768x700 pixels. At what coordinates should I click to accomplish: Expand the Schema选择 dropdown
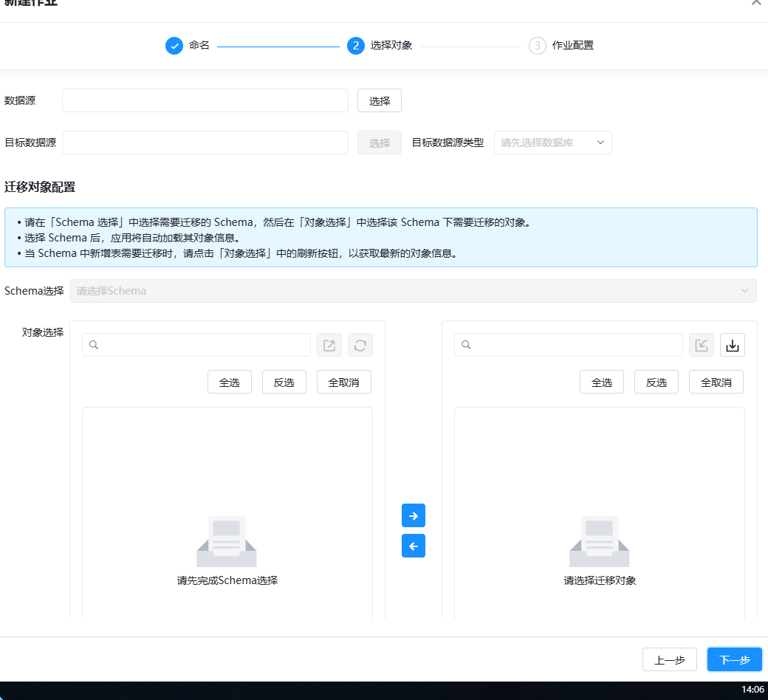[x=413, y=291]
